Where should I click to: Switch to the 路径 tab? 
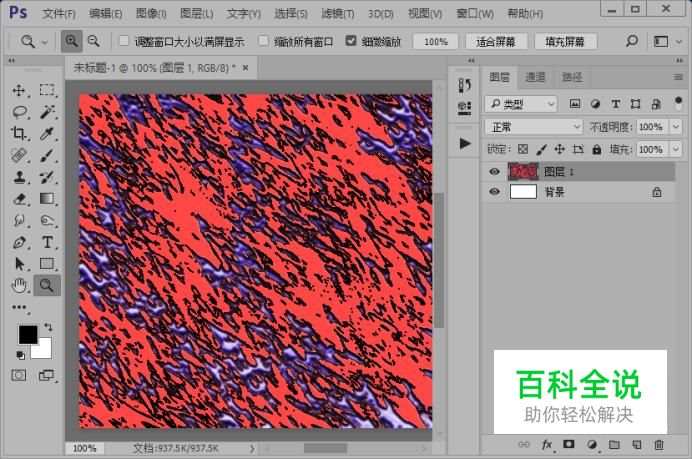point(572,77)
